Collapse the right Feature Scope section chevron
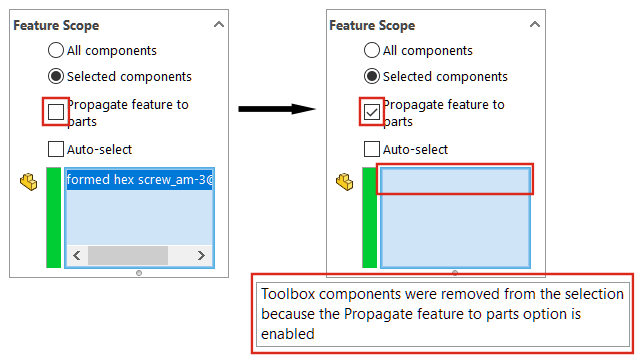 click(535, 24)
